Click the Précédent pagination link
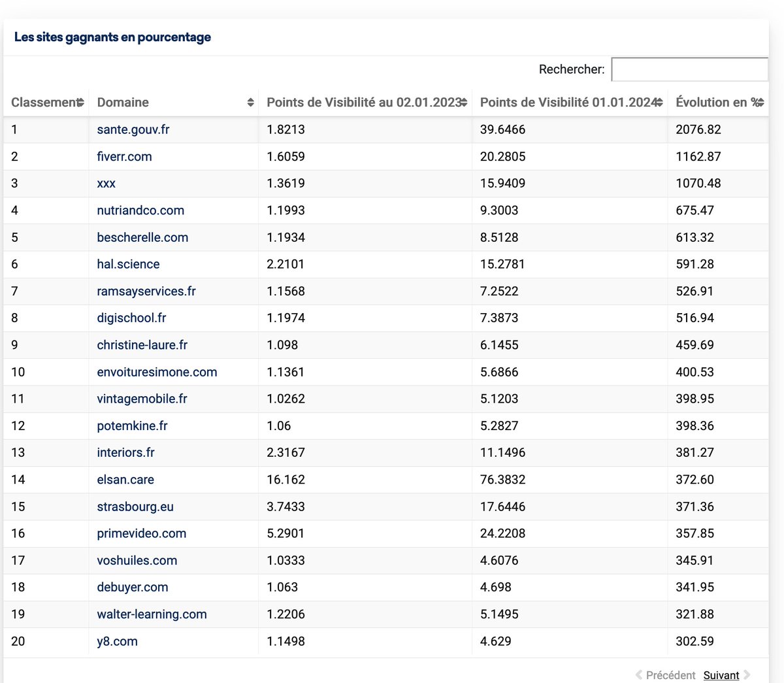Viewport: 784px width, 683px height. point(670,675)
